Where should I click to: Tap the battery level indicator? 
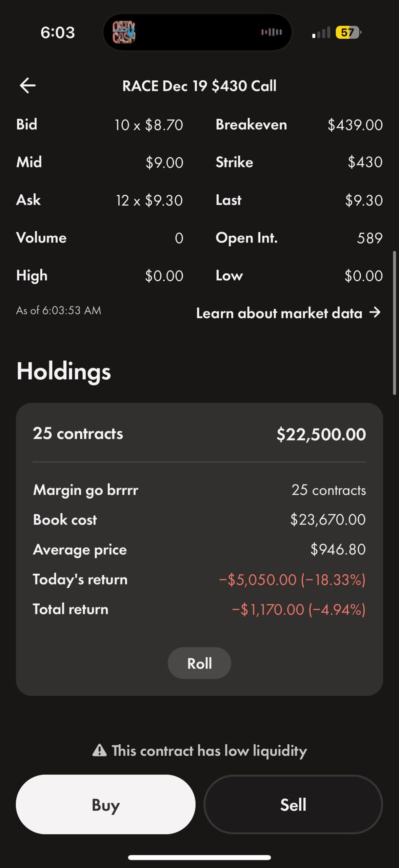(x=348, y=33)
